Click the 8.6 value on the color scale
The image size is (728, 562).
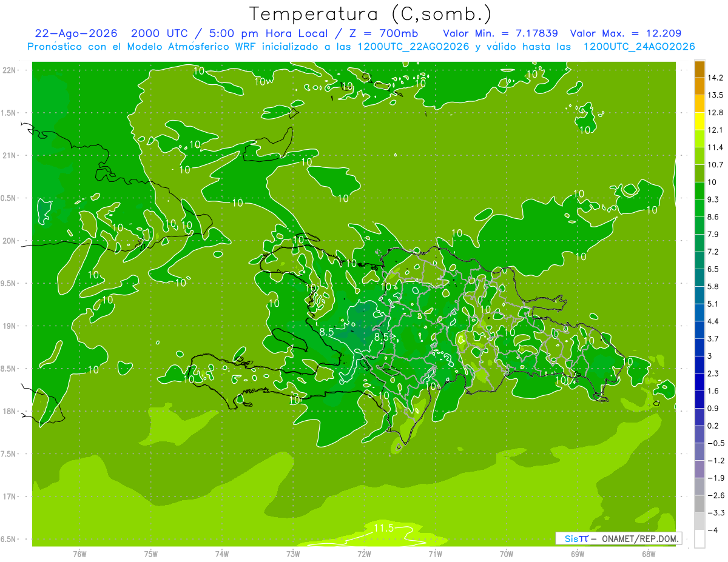(x=713, y=217)
